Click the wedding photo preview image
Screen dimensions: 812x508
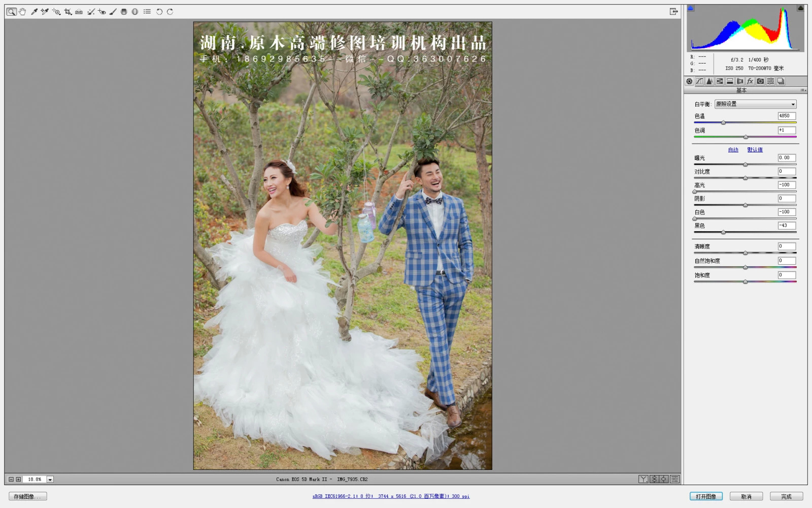pos(343,245)
